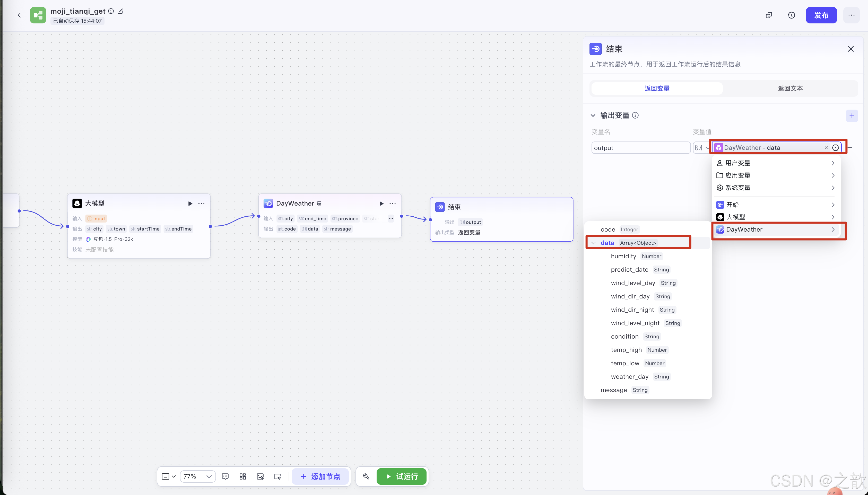Click the auto-layout grid icon in toolbar
This screenshot has height=495, width=868.
coord(242,476)
